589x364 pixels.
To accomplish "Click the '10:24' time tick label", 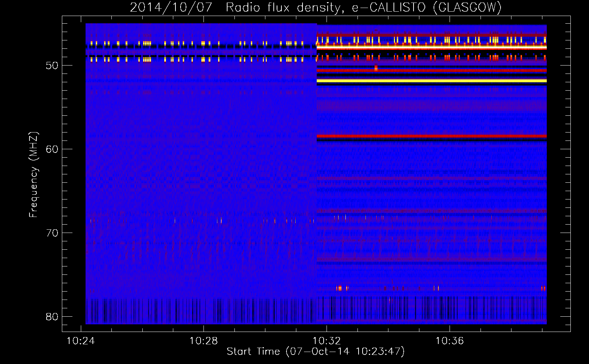I will (80, 341).
